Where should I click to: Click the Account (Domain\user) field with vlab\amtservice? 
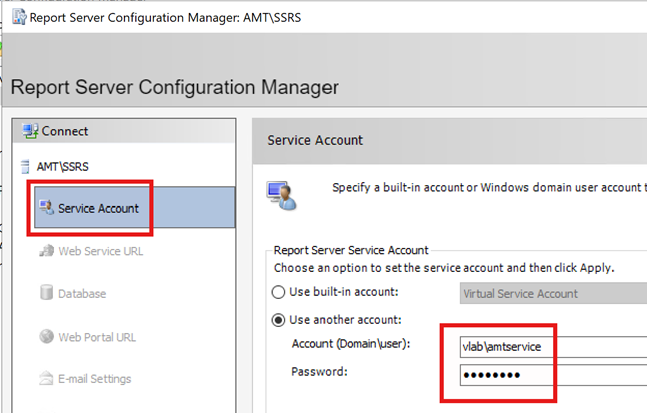tap(553, 347)
